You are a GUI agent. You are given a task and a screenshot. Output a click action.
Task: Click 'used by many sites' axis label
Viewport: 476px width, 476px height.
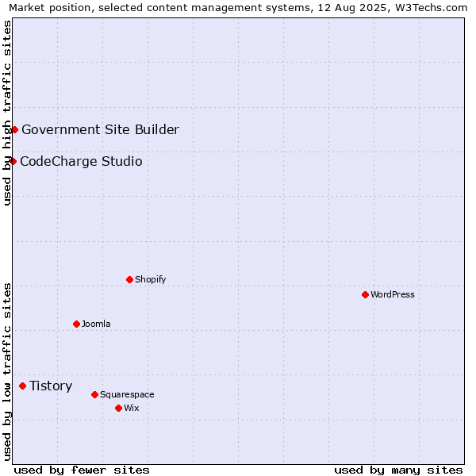pos(398,470)
